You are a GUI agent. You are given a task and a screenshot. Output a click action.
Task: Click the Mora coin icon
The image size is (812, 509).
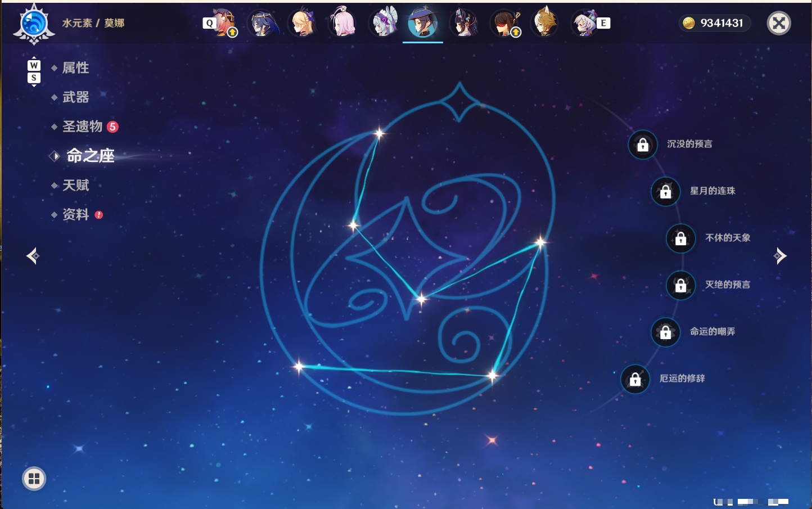(x=689, y=23)
